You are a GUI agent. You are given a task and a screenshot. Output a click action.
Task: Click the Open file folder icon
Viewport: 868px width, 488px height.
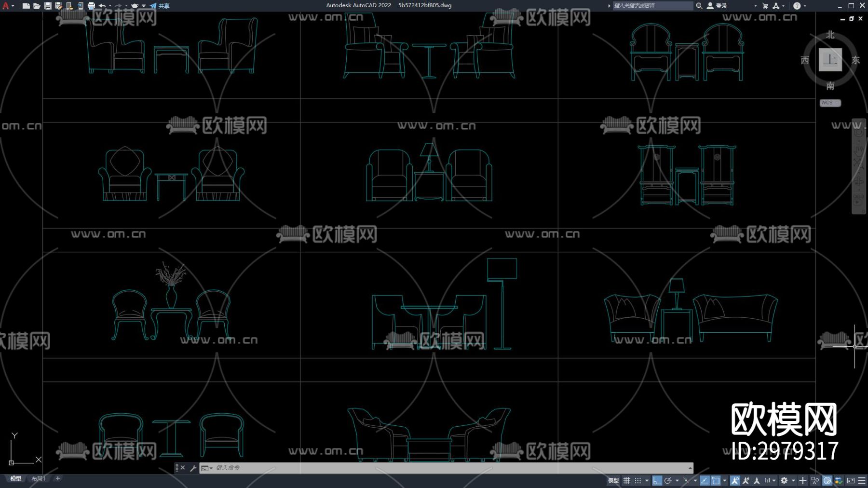(37, 6)
